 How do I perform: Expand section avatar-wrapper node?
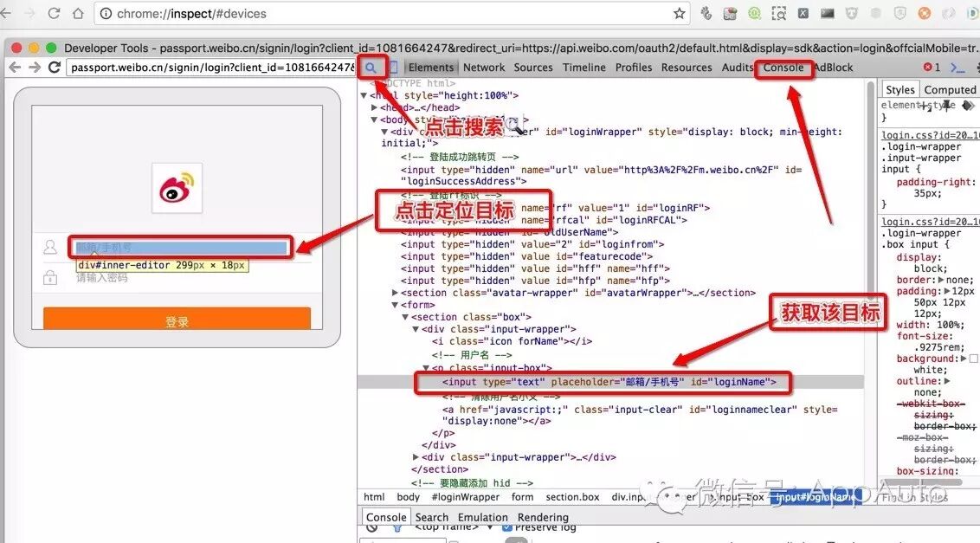click(x=395, y=293)
